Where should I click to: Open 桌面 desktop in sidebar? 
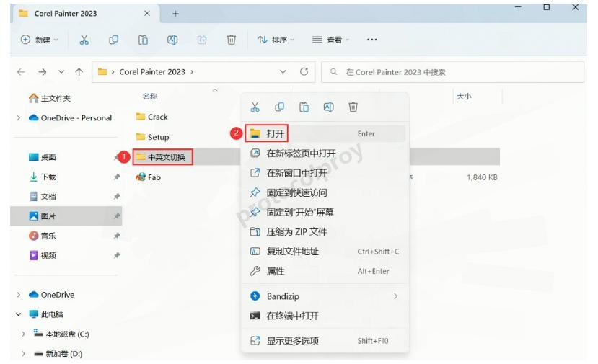click(x=43, y=157)
